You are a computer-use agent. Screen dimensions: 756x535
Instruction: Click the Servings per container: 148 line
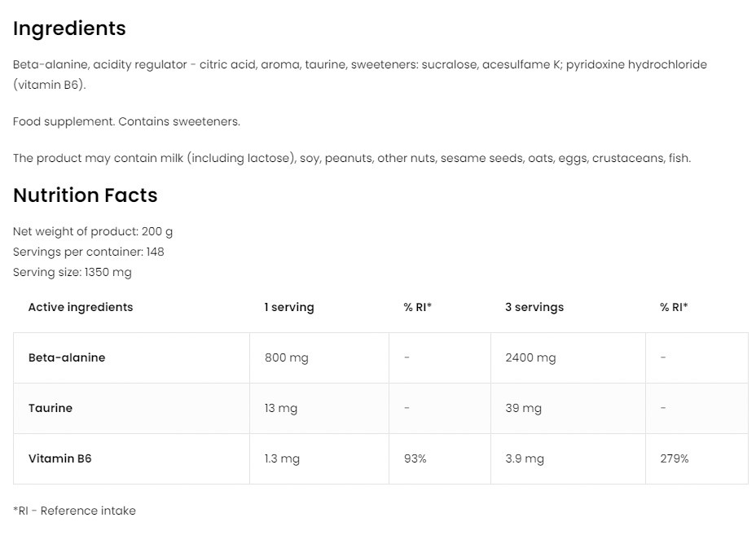pos(89,252)
